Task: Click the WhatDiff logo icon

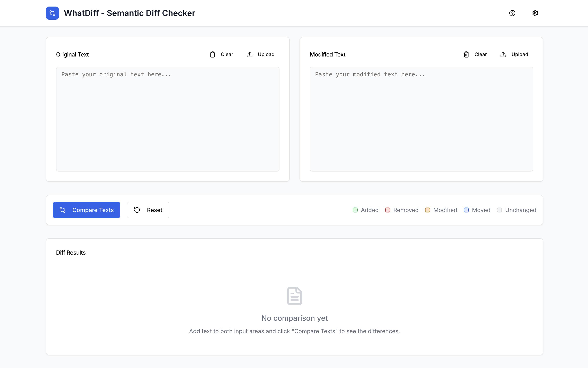Action: (x=52, y=13)
